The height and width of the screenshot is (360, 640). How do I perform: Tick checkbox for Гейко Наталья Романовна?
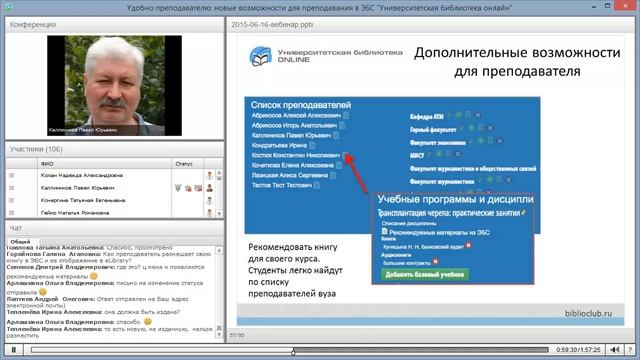point(11,213)
